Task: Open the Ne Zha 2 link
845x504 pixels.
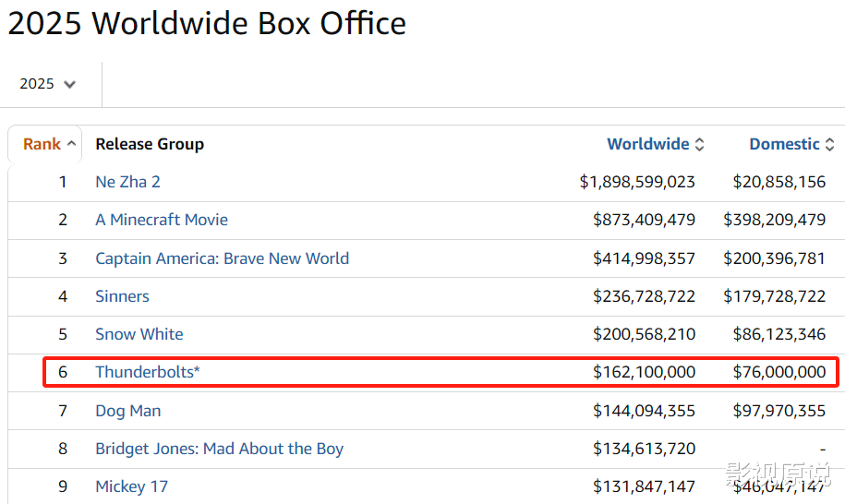Action: coord(127,182)
